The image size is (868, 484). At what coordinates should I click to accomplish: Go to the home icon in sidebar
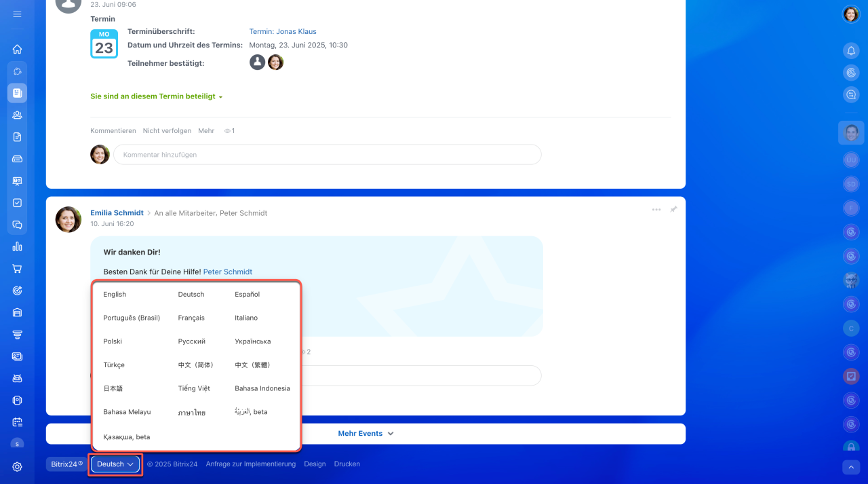[17, 49]
